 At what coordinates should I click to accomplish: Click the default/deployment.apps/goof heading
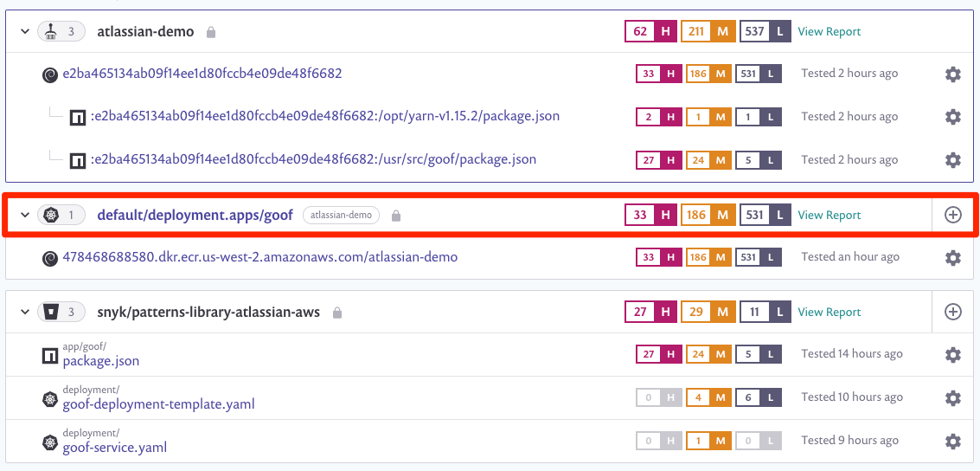tap(195, 216)
